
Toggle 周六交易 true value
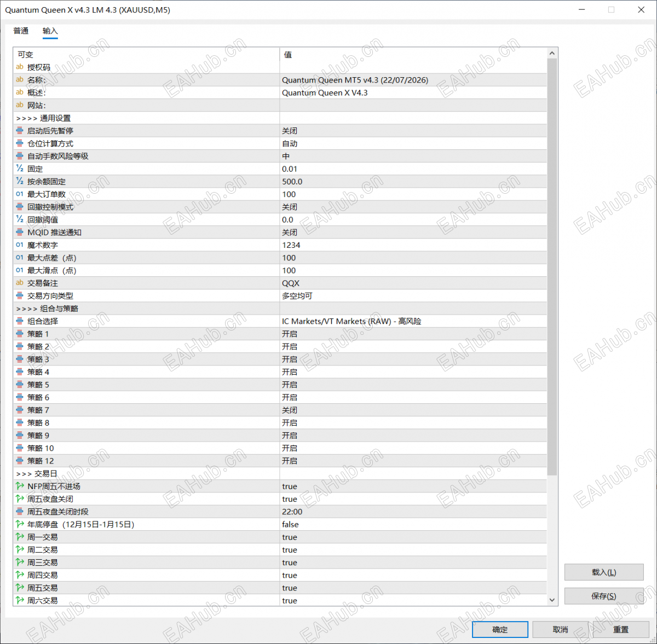point(413,600)
